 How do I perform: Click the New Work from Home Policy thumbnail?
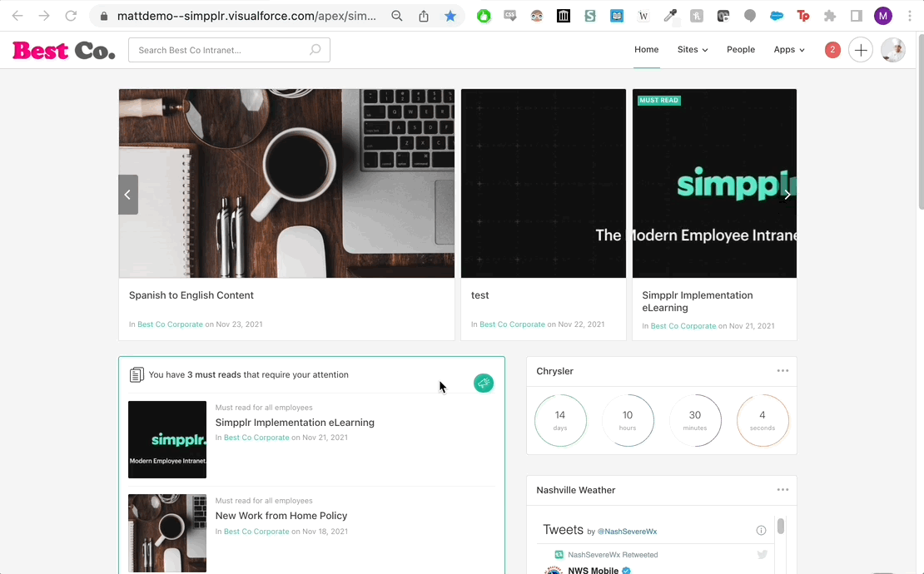click(x=167, y=532)
